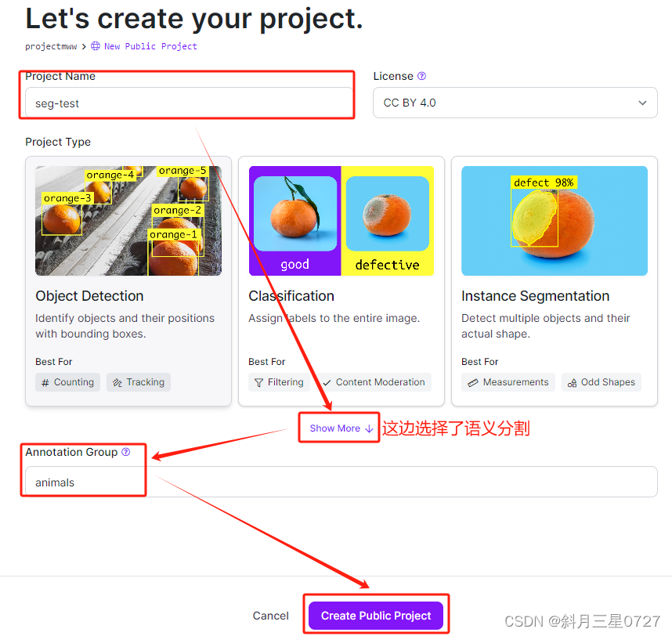Image resolution: width=672 pixels, height=636 pixels.
Task: Click the shapes icon on Odd Shapes tag
Action: point(572,383)
